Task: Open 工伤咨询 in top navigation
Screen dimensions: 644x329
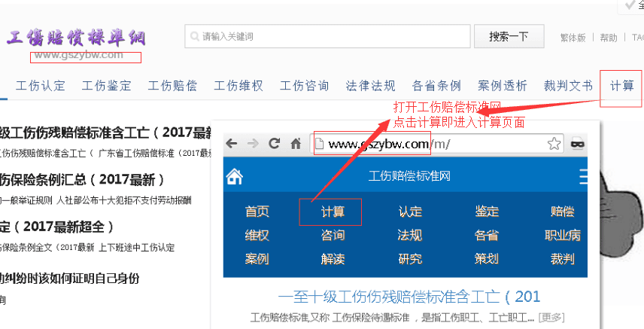Action: [305, 86]
